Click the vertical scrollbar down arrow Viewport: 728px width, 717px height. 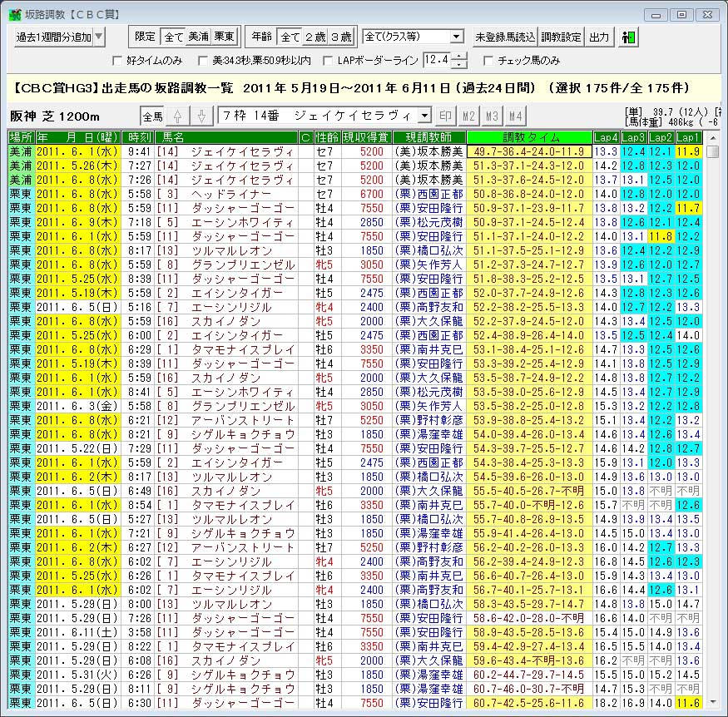point(713,700)
